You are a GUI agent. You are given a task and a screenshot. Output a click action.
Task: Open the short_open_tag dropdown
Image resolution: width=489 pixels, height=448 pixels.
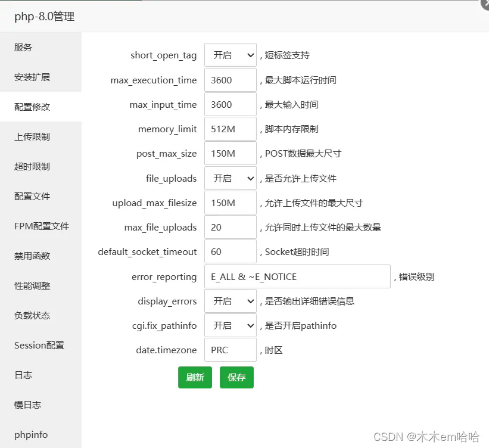click(x=231, y=55)
